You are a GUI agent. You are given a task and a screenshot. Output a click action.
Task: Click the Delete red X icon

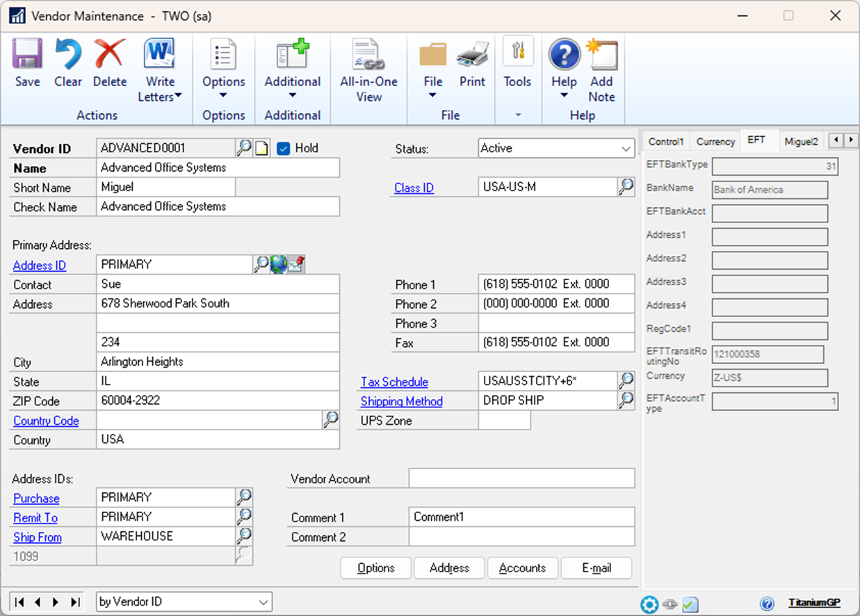pos(110,55)
